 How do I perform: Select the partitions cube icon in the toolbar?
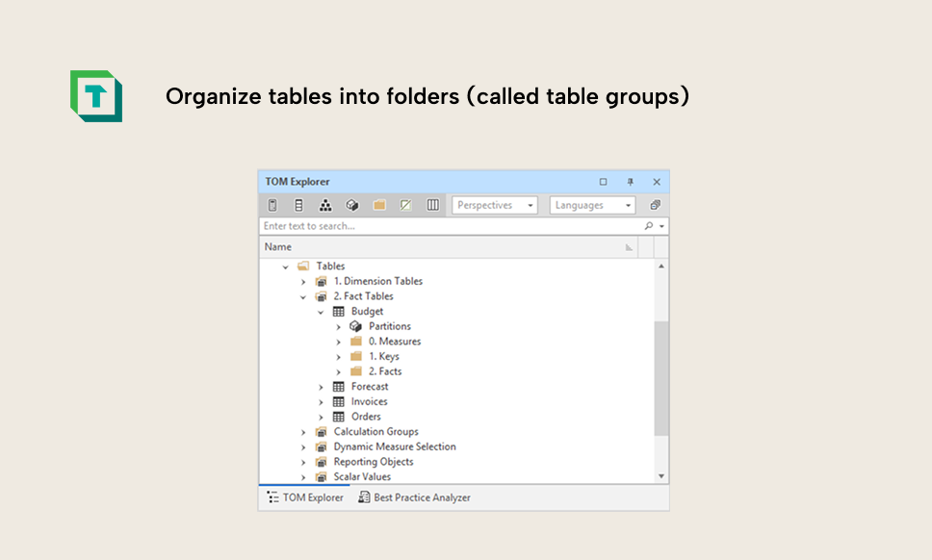click(352, 205)
